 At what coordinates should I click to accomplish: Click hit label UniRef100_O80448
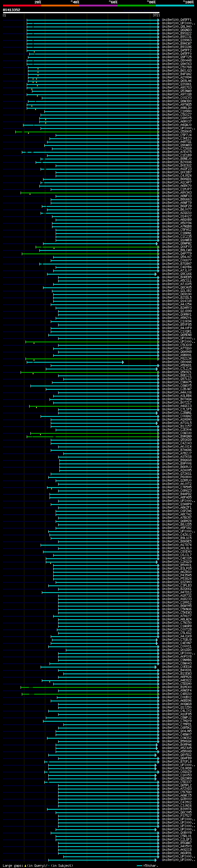pyautogui.click(x=177, y=61)
